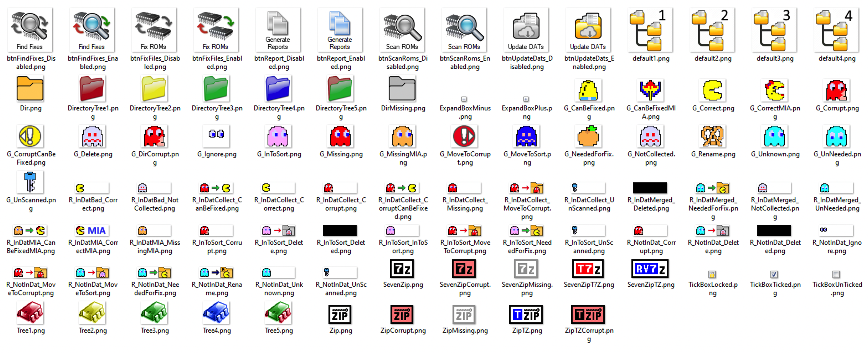
Task: Click the Tree4.png blue chip icon
Action: click(216, 313)
